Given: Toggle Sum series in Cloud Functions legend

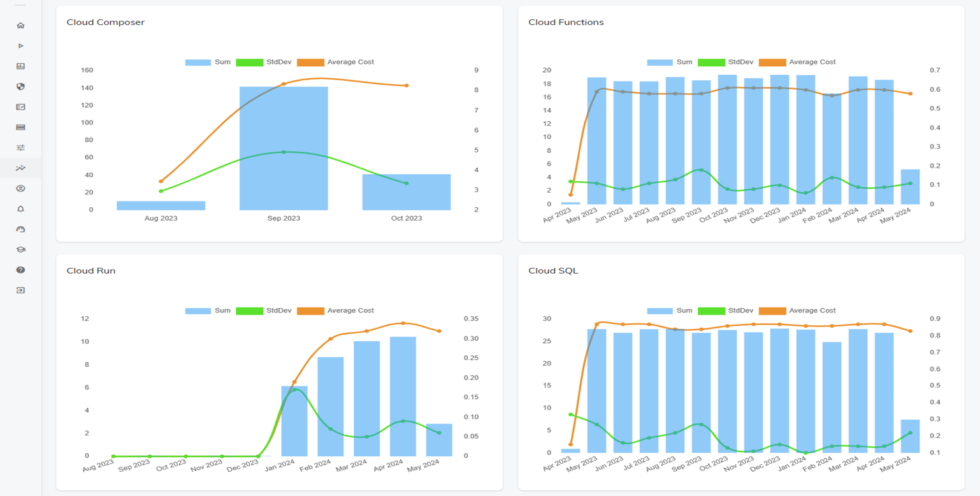Looking at the screenshot, I should tap(670, 62).
